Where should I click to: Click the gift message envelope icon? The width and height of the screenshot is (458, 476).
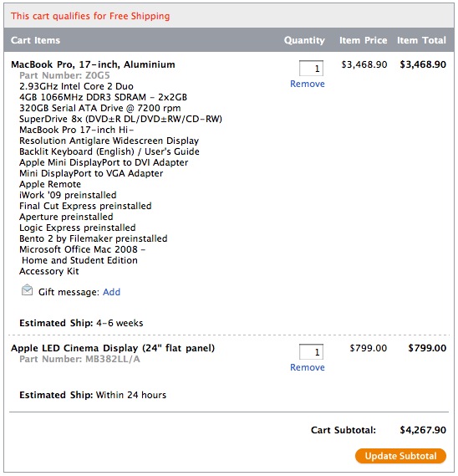click(27, 290)
